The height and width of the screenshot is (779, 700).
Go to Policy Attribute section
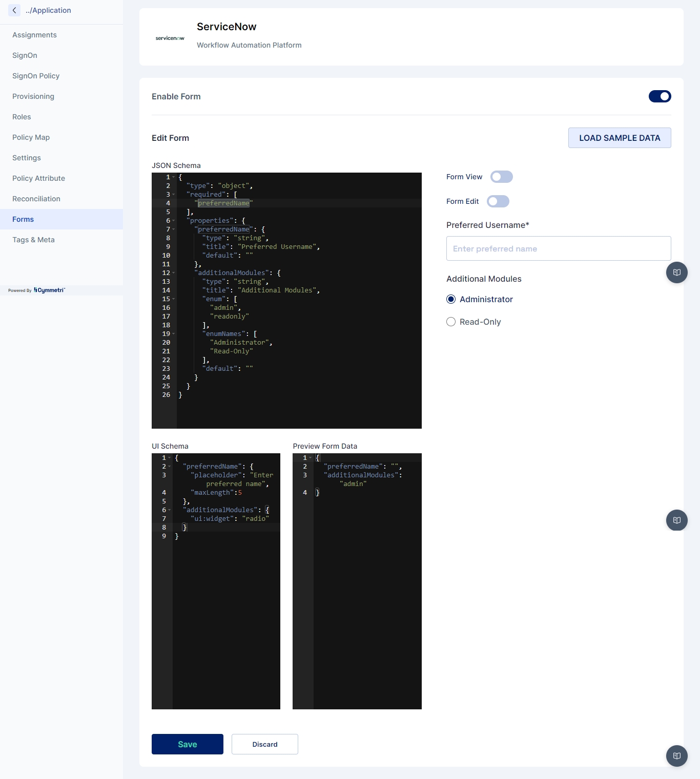pos(61,178)
